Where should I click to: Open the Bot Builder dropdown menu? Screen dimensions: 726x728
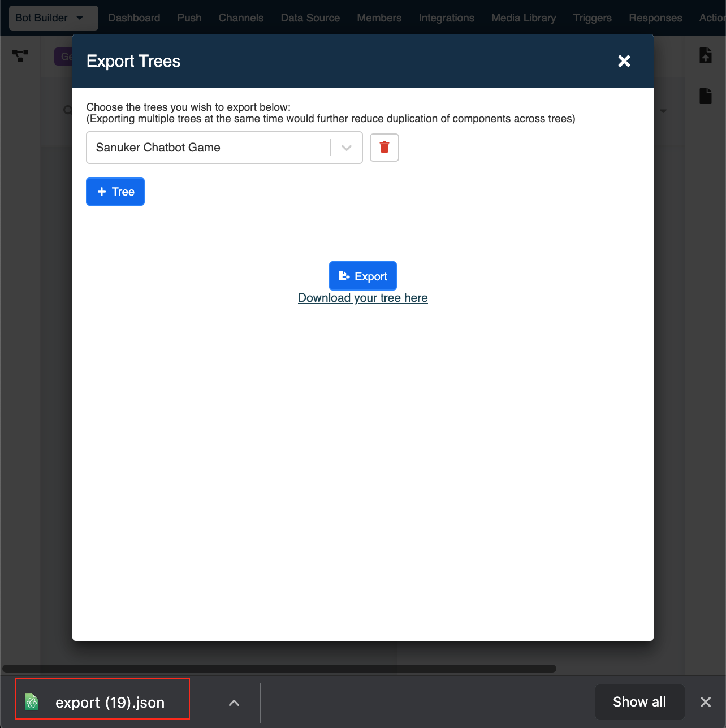coord(53,18)
